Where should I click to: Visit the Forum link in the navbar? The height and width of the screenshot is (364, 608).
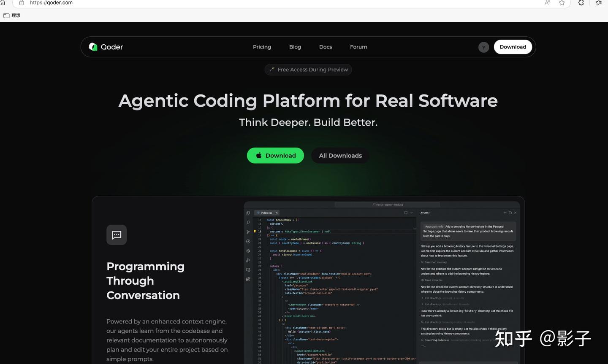click(x=358, y=47)
